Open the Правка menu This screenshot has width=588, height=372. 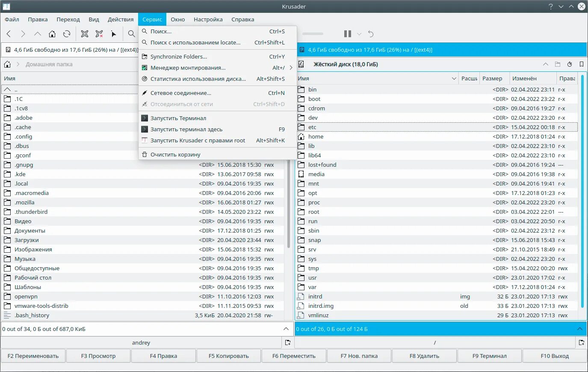tap(38, 19)
